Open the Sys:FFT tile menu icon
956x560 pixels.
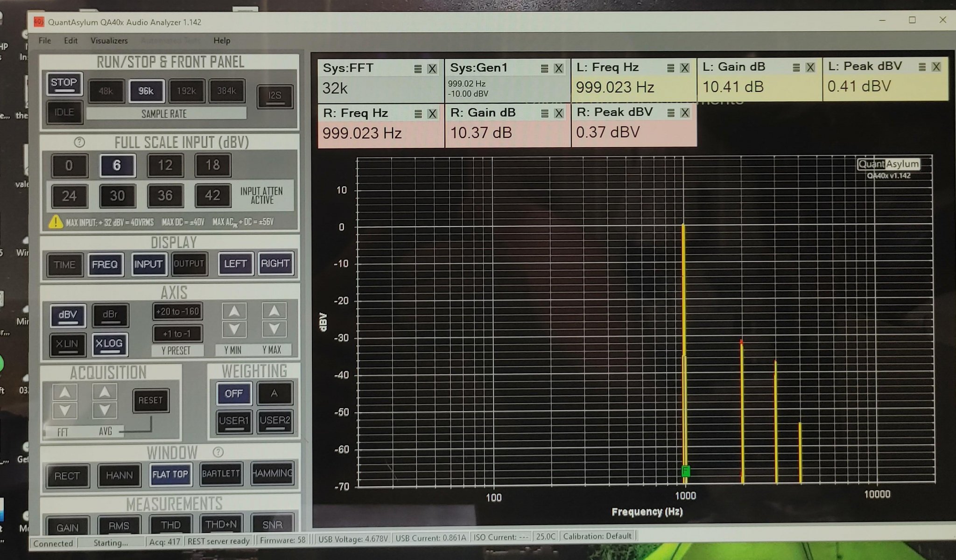(x=418, y=69)
